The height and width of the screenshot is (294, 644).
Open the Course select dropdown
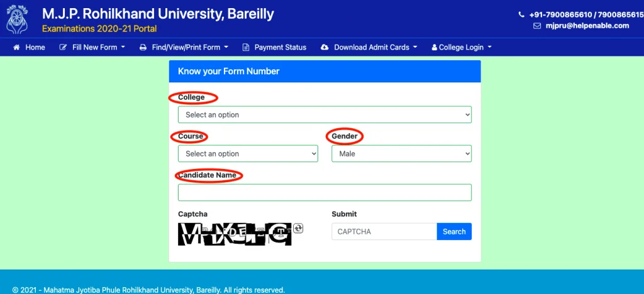(248, 154)
